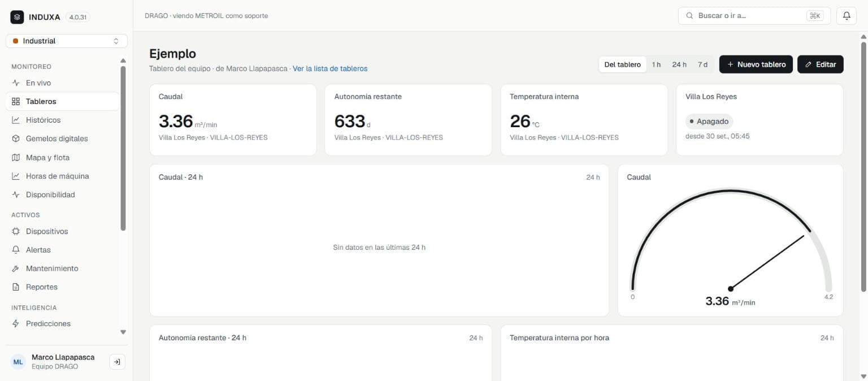Click the Buscar o ir a search field
The width and height of the screenshot is (868, 381).
(754, 16)
